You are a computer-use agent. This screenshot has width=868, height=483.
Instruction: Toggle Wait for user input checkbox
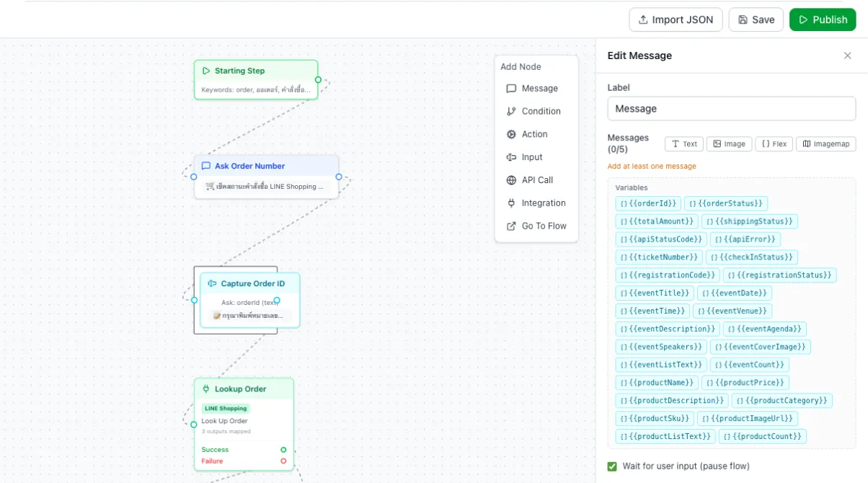coord(612,466)
